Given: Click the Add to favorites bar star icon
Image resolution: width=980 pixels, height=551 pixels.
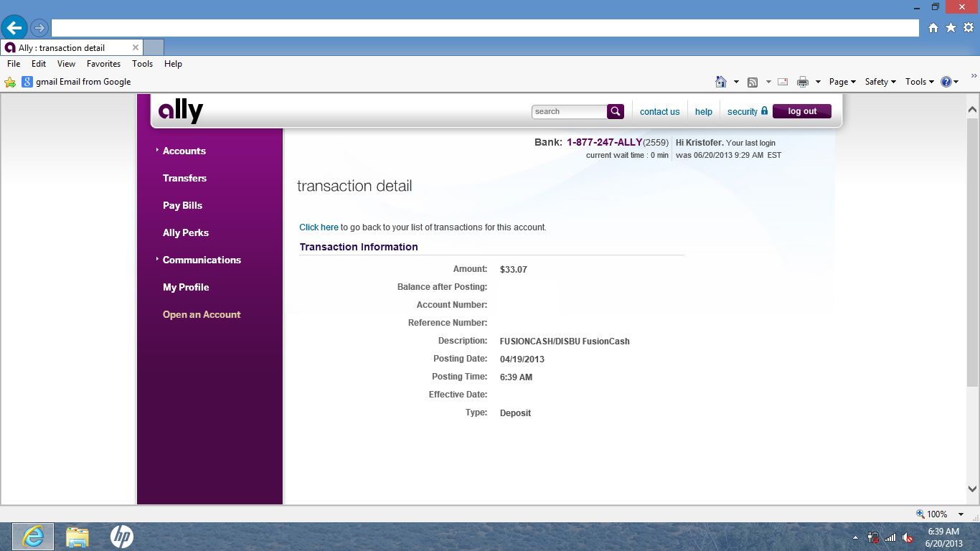Looking at the screenshot, I should (10, 82).
